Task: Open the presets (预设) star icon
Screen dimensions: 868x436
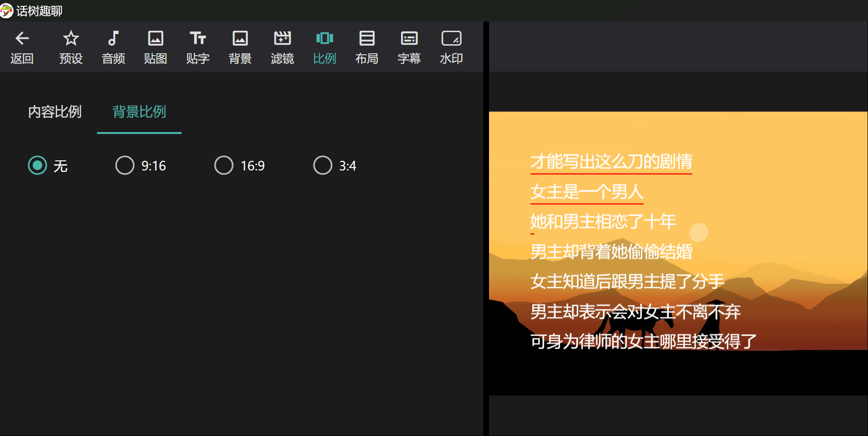Action: [x=71, y=39]
